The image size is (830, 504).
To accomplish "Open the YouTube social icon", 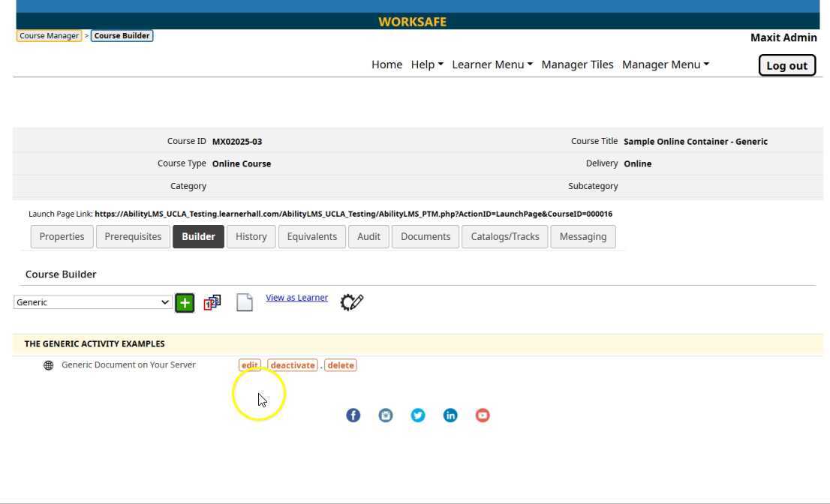I will [483, 415].
